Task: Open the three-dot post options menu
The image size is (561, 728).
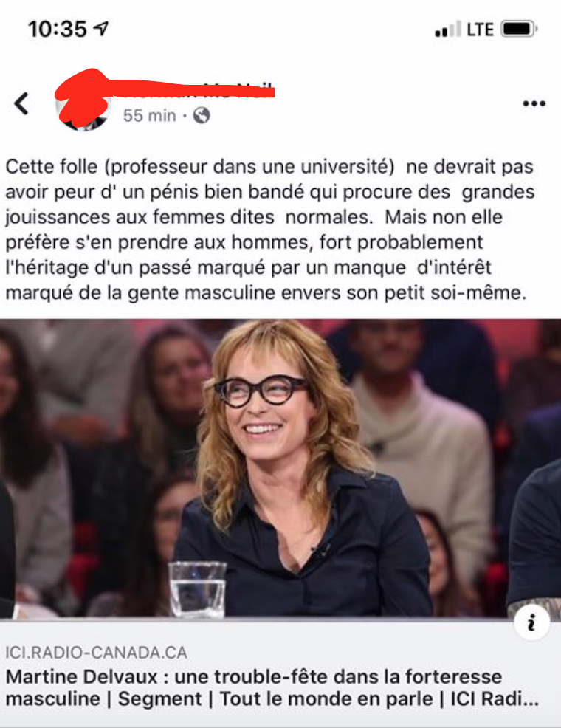Action: click(534, 103)
